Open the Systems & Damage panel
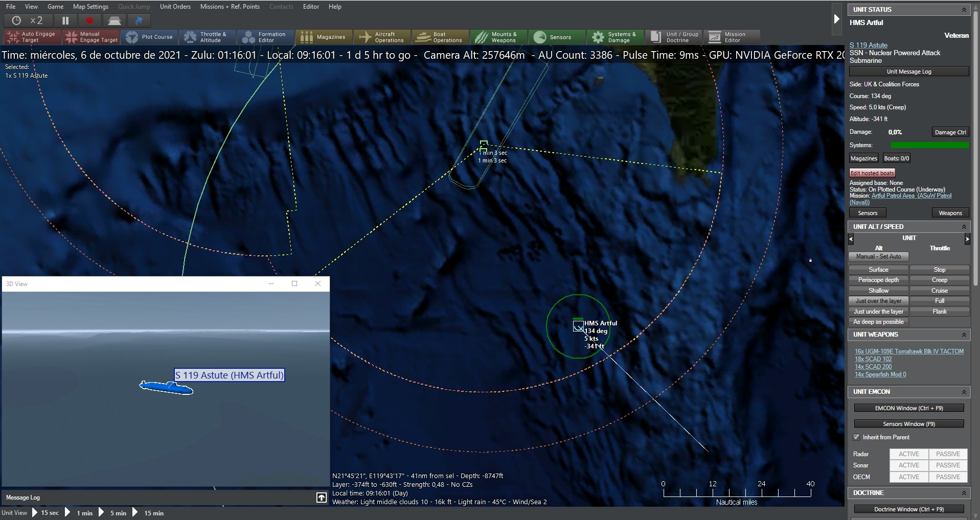Image resolution: width=980 pixels, height=520 pixels. tap(614, 37)
